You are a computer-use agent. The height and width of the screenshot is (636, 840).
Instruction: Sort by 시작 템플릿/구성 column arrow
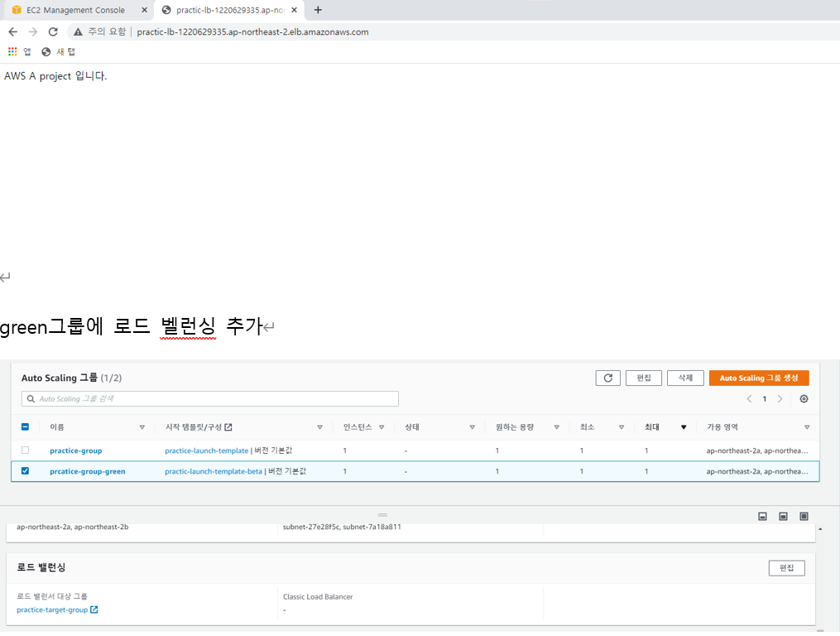[319, 427]
